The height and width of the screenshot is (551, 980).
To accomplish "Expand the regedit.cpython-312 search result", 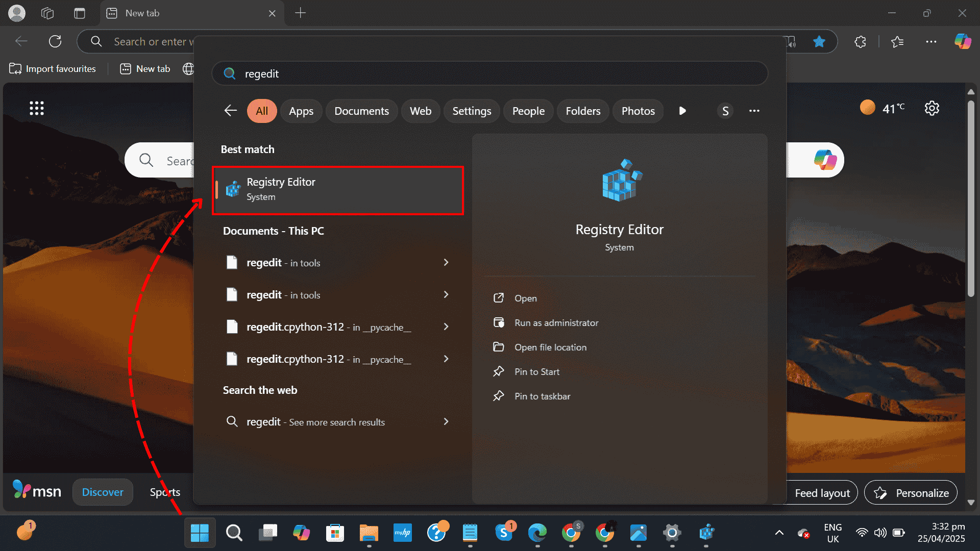I will coord(446,327).
